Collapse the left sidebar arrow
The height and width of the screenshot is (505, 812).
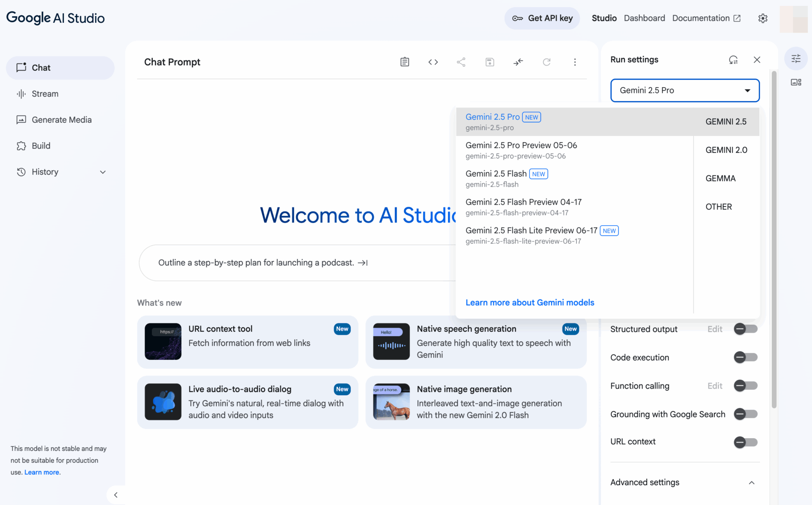[115, 494]
